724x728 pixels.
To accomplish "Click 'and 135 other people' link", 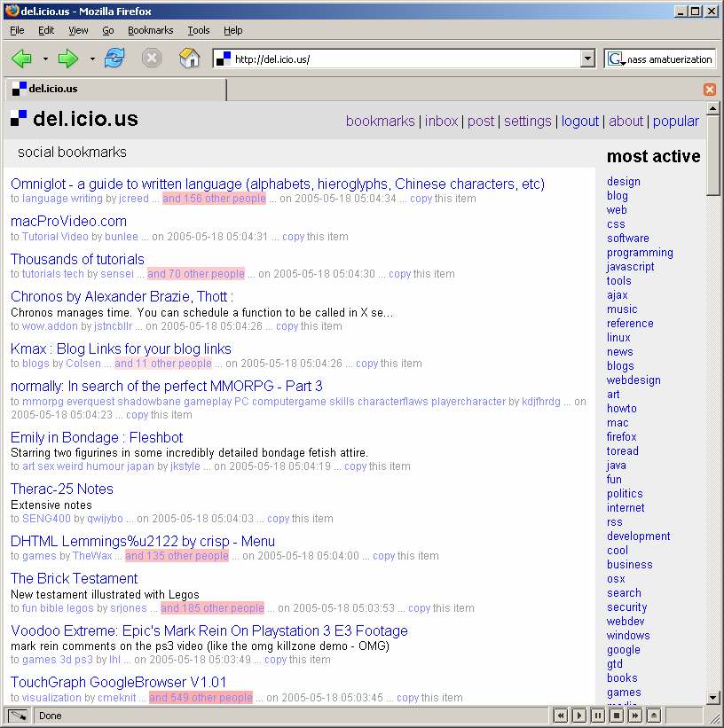I will pyautogui.click(x=177, y=556).
